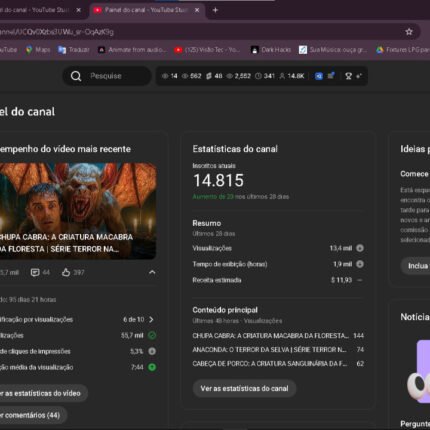430x430 pixels.
Task: Click the eye icon beside 562
Action: pos(185,76)
